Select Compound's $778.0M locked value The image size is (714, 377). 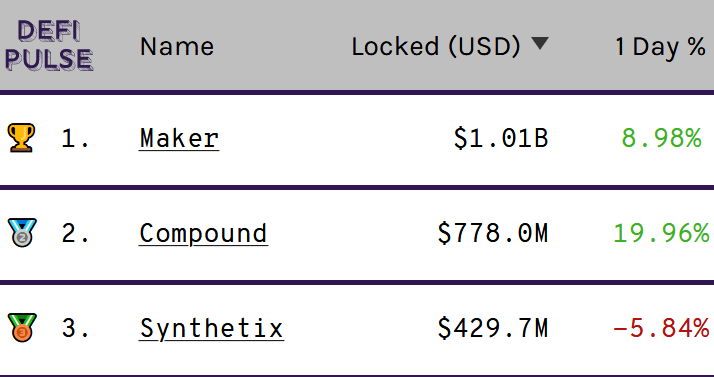(493, 233)
